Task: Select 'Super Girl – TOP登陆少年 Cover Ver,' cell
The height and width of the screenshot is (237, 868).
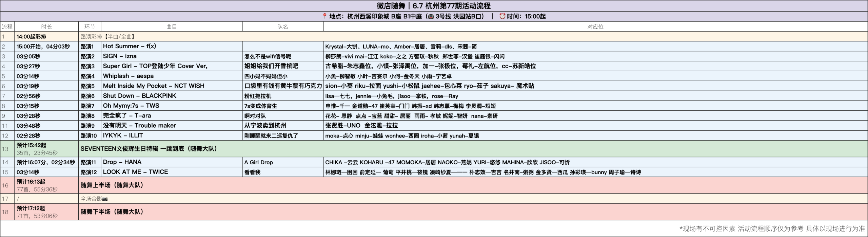Action: (x=172, y=66)
